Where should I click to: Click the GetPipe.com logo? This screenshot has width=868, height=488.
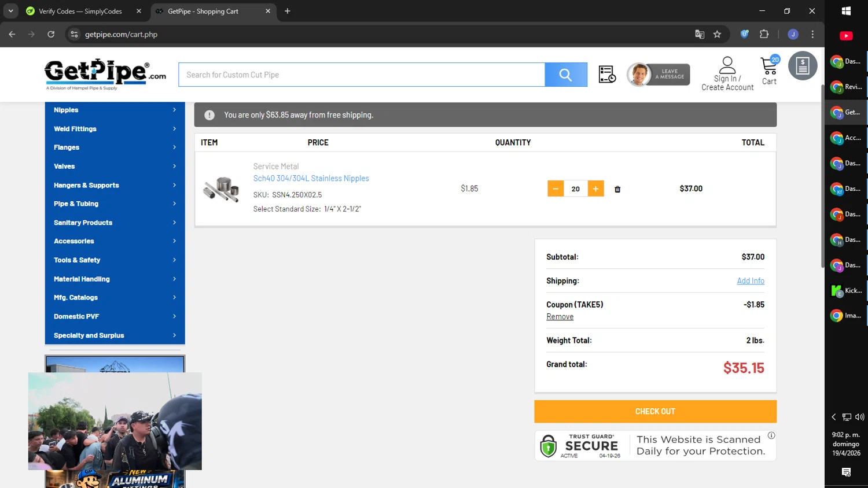[105, 75]
